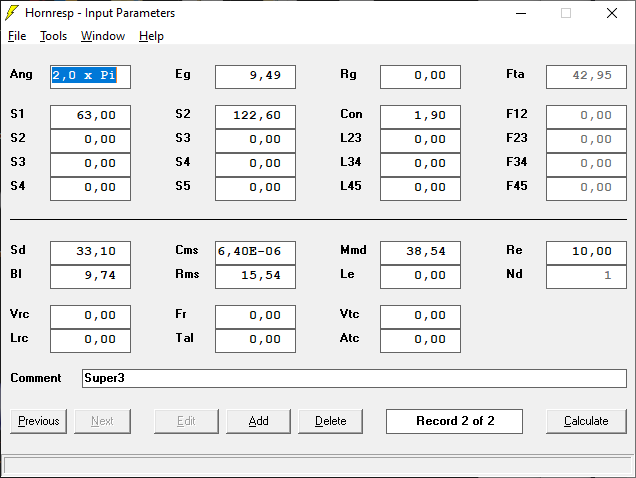Click the Cms label
Viewport: 636px width, 478px height.
pyautogui.click(x=187, y=250)
